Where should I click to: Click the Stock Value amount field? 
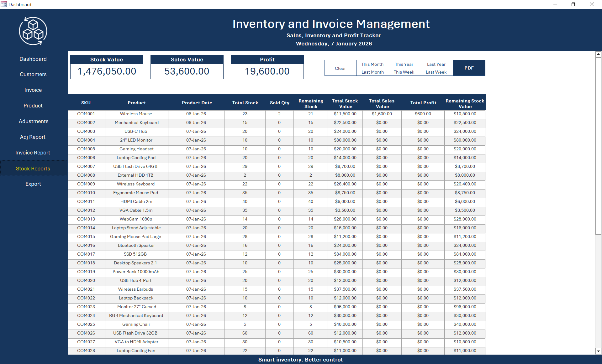(107, 71)
